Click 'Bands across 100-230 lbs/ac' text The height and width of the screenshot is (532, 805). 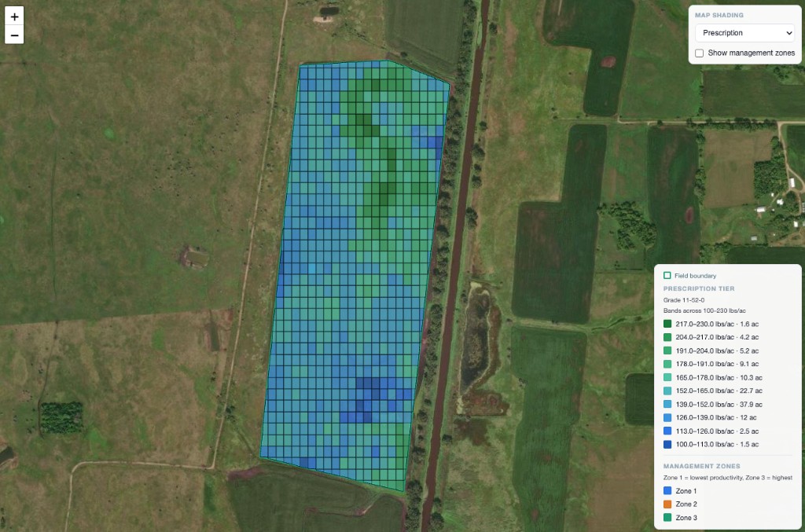pyautogui.click(x=704, y=310)
